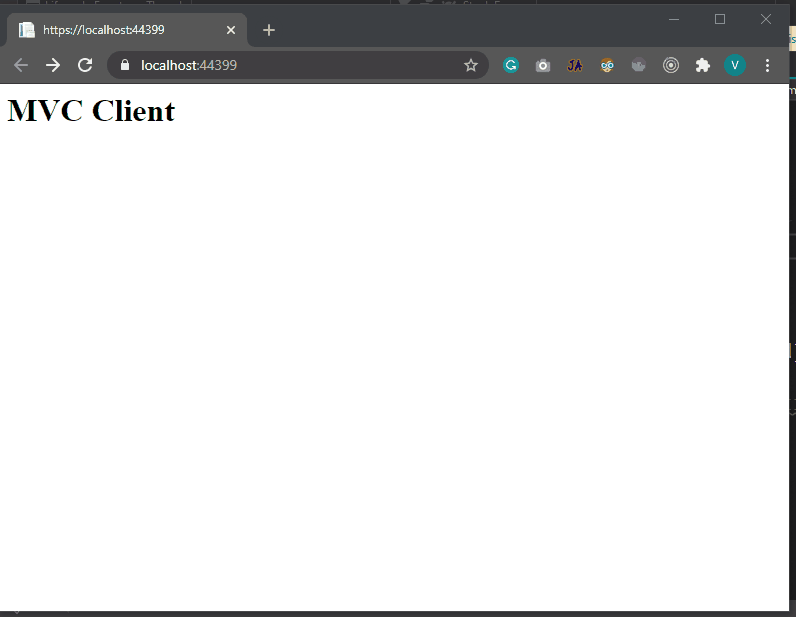
Task: Open the owl-face glasses extension icon
Action: pyautogui.click(x=607, y=65)
